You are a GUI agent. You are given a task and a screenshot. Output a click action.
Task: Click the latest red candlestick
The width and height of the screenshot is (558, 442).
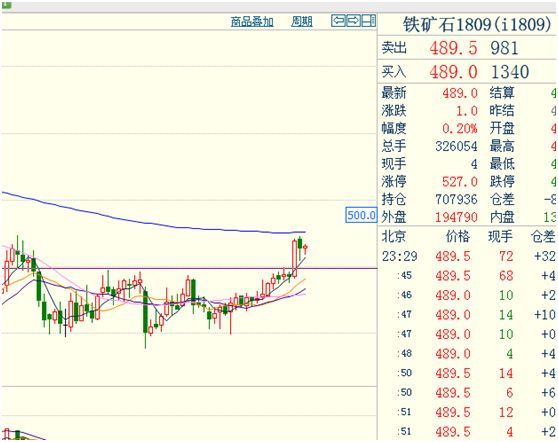click(x=305, y=248)
